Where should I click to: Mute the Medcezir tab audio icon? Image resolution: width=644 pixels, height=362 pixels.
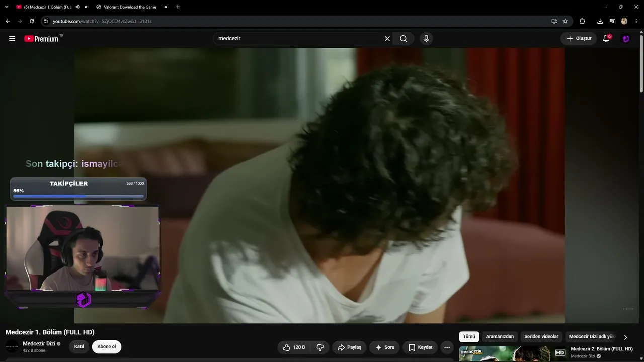(x=77, y=7)
